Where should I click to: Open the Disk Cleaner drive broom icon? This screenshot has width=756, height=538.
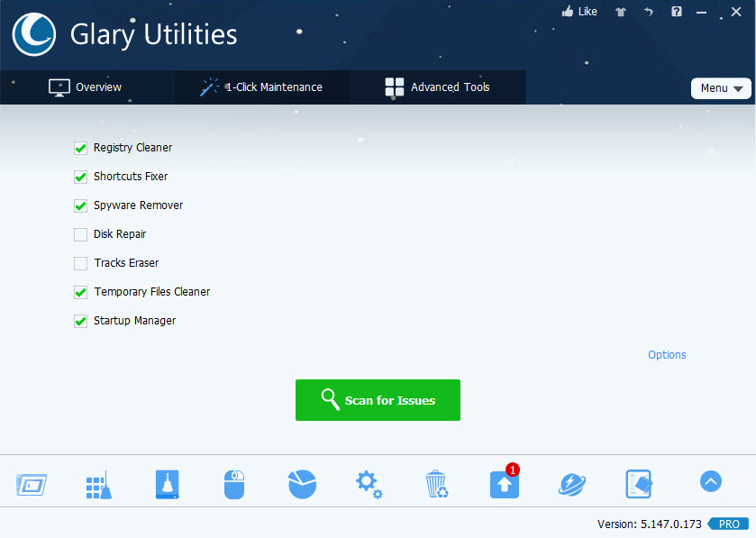168,485
